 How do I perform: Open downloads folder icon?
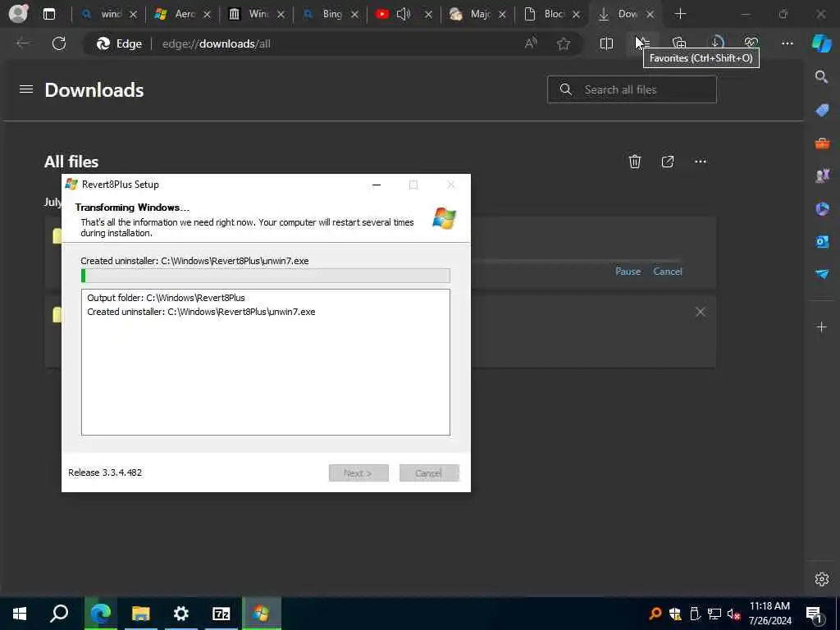tap(668, 162)
